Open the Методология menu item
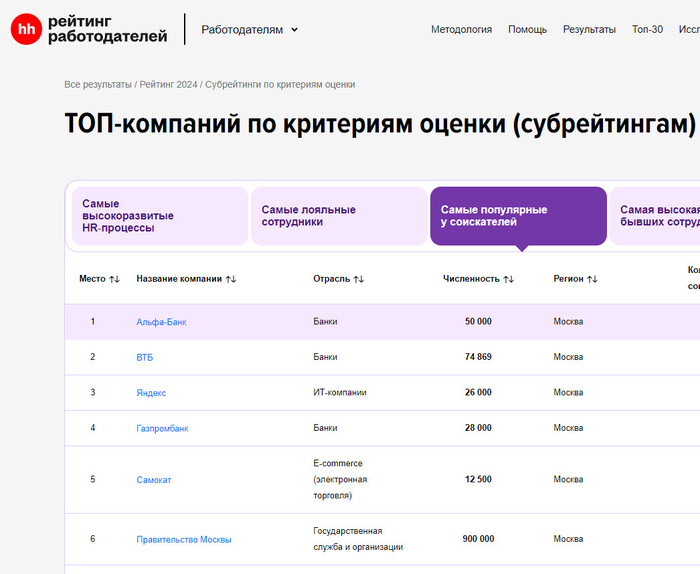Screen dimensions: 700x574 point(461,29)
